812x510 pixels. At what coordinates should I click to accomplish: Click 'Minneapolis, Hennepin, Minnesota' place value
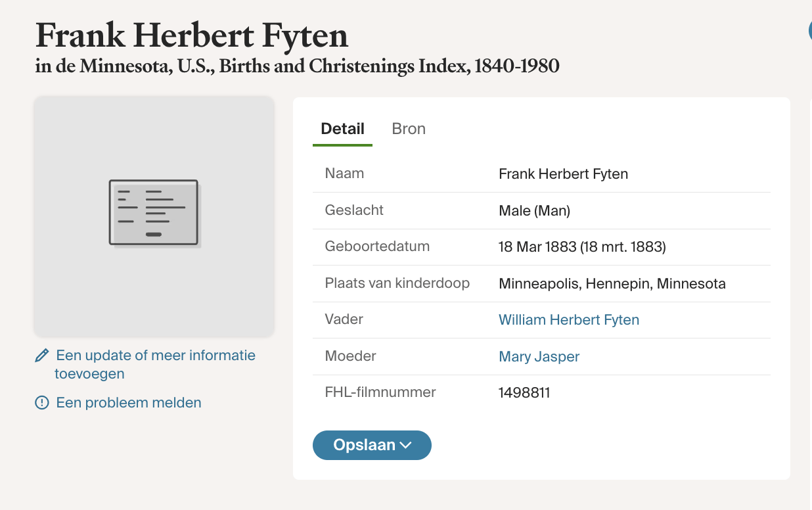[612, 284]
